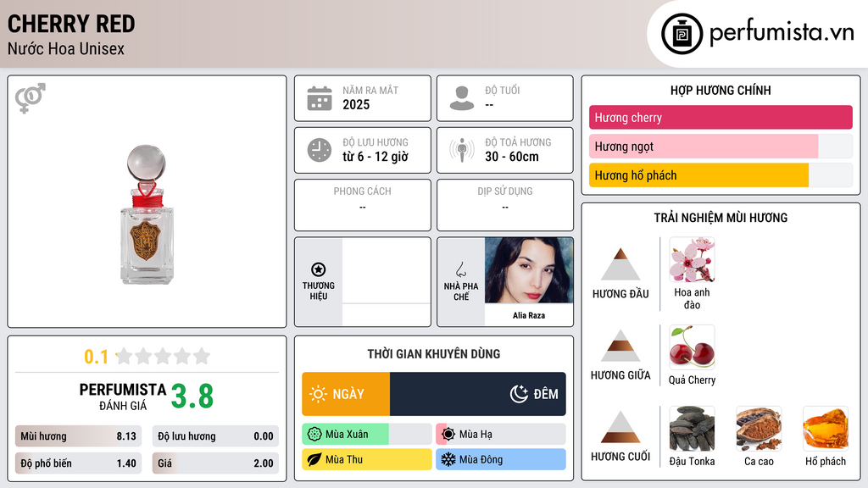This screenshot has height=488, width=868.
Task: Click the Alia Raza name caption
Action: pos(529,315)
